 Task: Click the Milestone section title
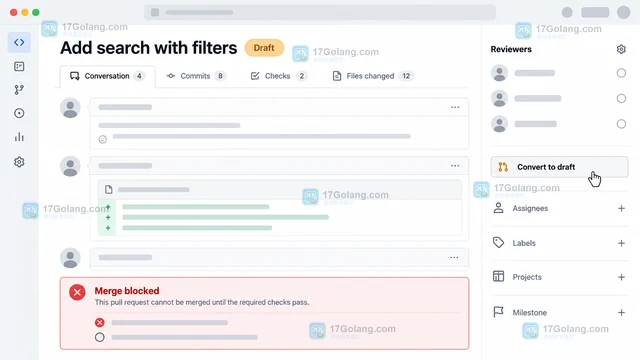530,313
